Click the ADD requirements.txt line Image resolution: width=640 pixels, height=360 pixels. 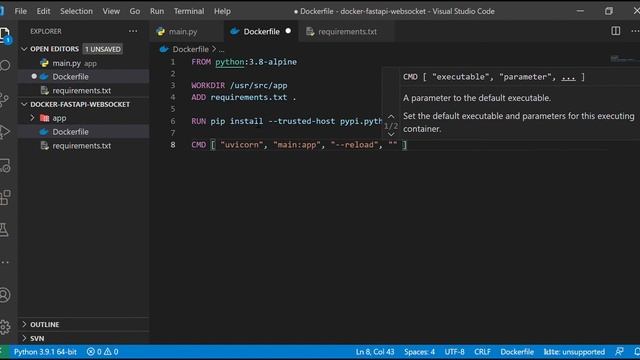244,98
